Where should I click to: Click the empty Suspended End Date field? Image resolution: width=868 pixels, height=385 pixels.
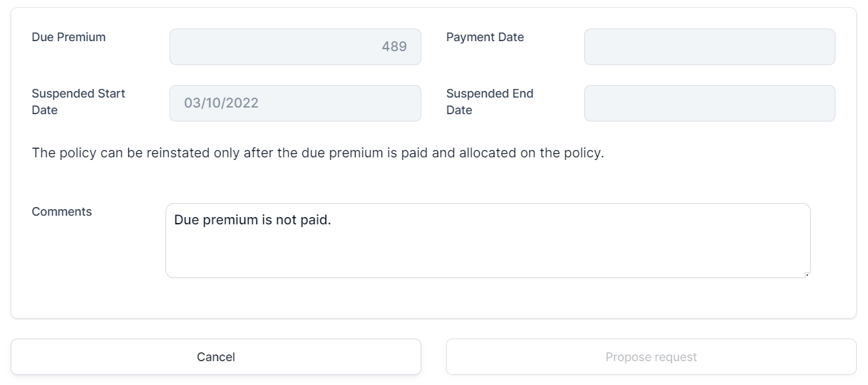click(709, 104)
